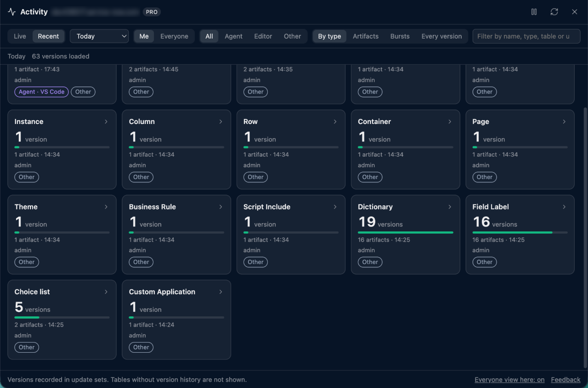Expand the Row card chevron
Image resolution: width=588 pixels, height=388 pixels.
(x=335, y=122)
